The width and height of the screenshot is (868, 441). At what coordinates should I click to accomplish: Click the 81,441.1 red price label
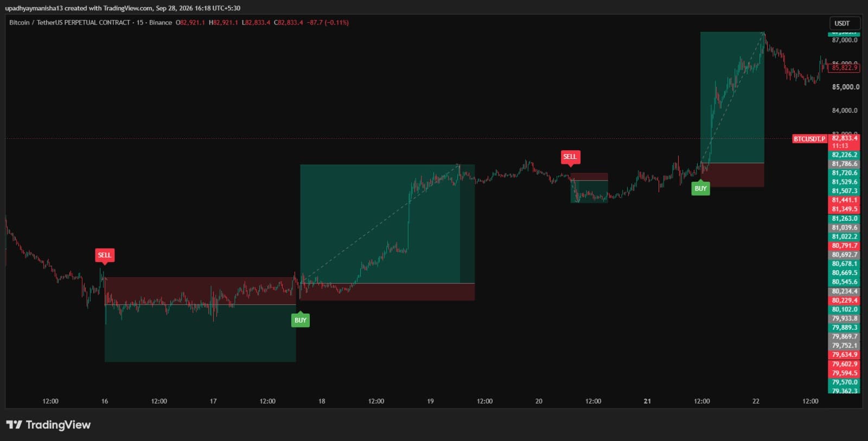tap(845, 200)
